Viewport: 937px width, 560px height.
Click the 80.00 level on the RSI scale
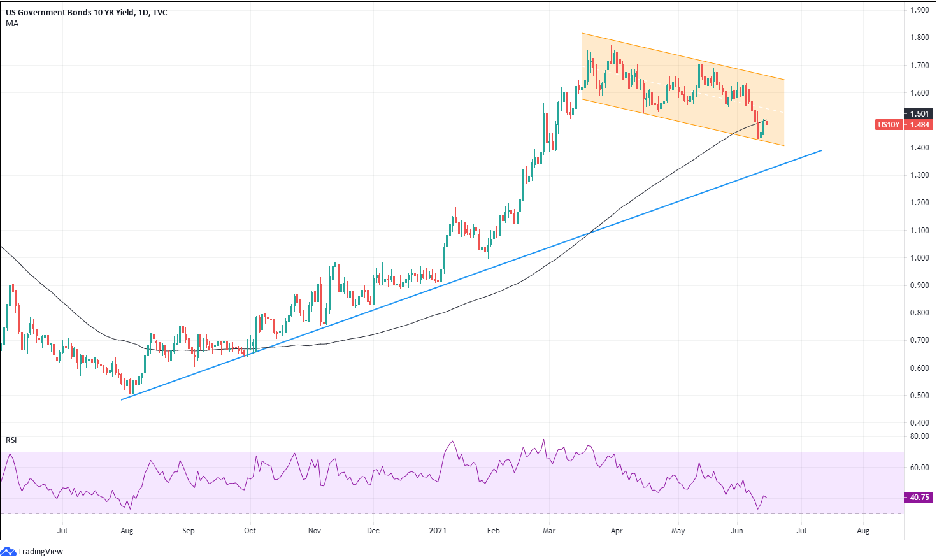(x=919, y=436)
